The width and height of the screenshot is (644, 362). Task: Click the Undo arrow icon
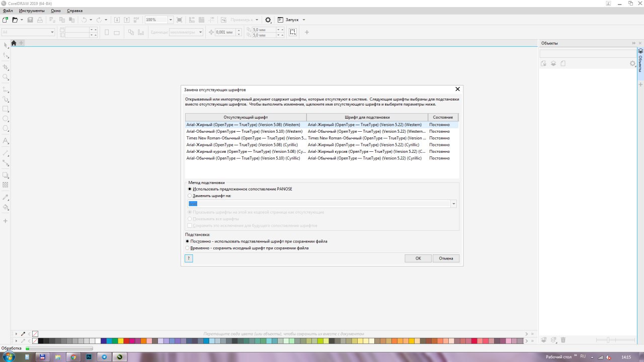tap(84, 20)
